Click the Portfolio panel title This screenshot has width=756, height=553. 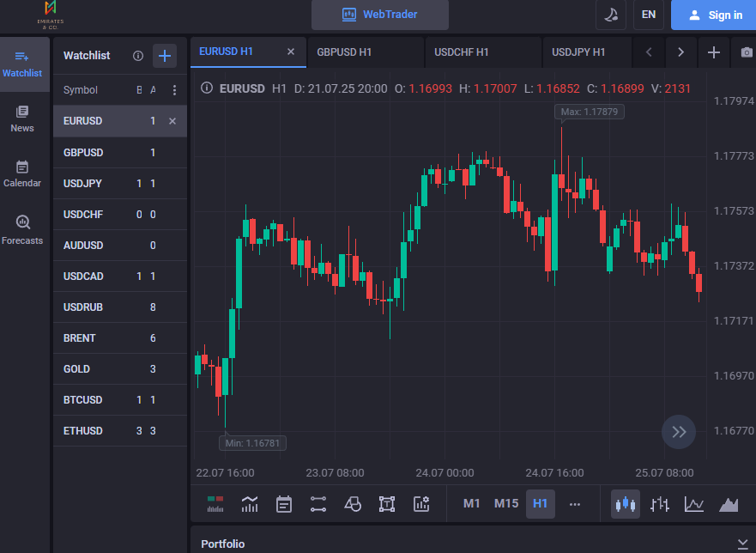point(223,544)
